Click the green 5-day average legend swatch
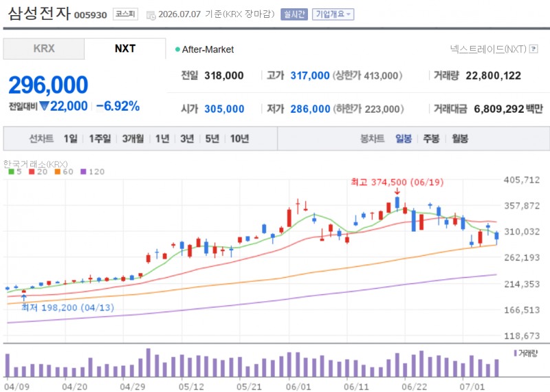 click(x=11, y=172)
